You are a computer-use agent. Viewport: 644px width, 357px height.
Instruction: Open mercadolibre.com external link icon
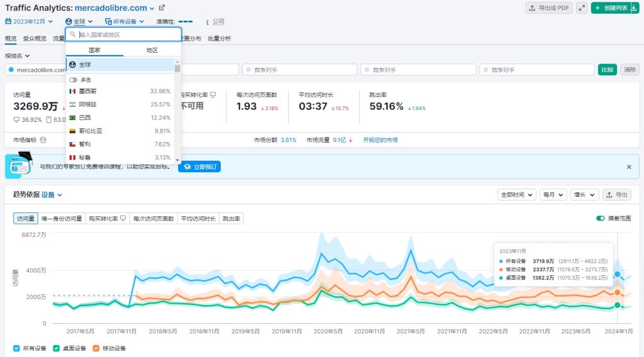(x=162, y=8)
